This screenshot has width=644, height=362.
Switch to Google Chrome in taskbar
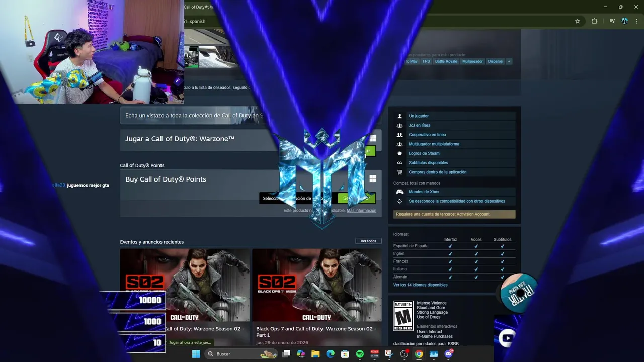point(419,354)
